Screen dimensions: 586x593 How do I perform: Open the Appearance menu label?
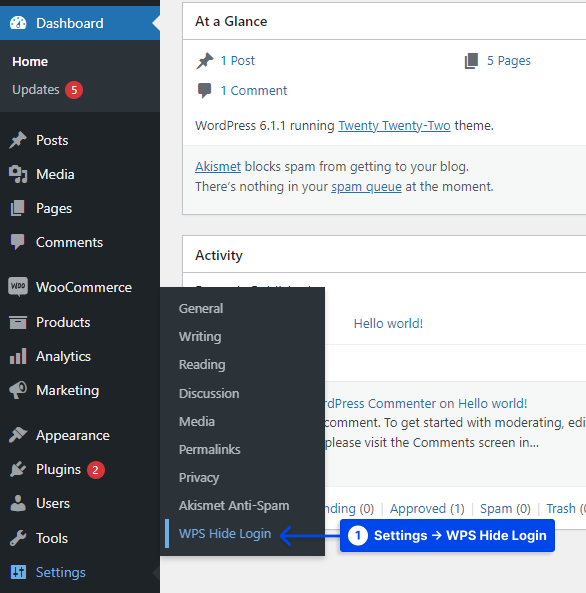coord(73,435)
